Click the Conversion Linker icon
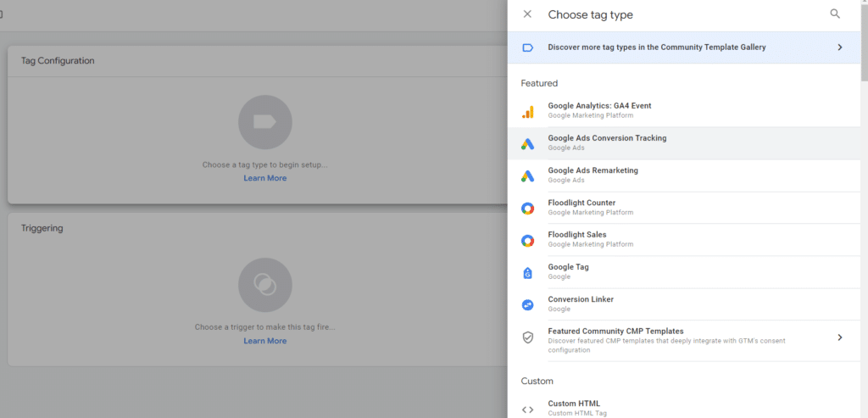The height and width of the screenshot is (418, 868). pyautogui.click(x=527, y=304)
